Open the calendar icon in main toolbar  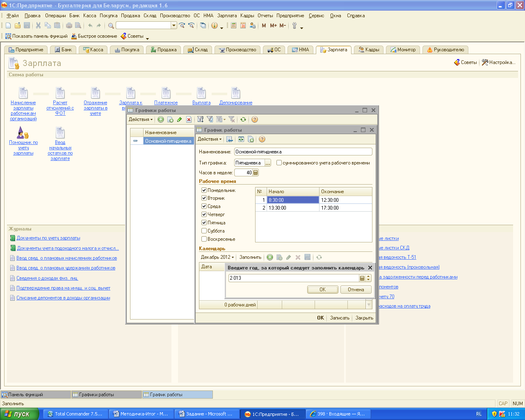(243, 25)
